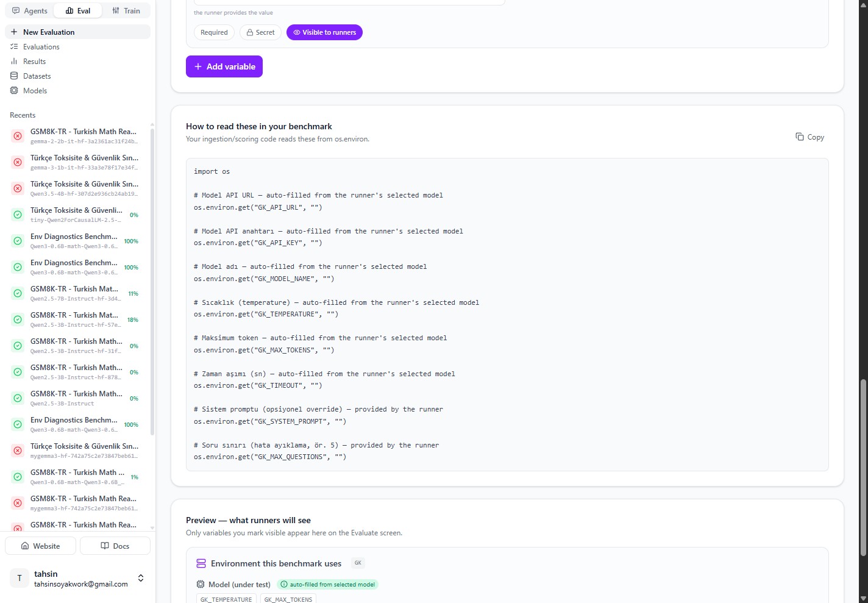Click the main page vertical scrollbar
Screen dimensions: 868x603
863,467
